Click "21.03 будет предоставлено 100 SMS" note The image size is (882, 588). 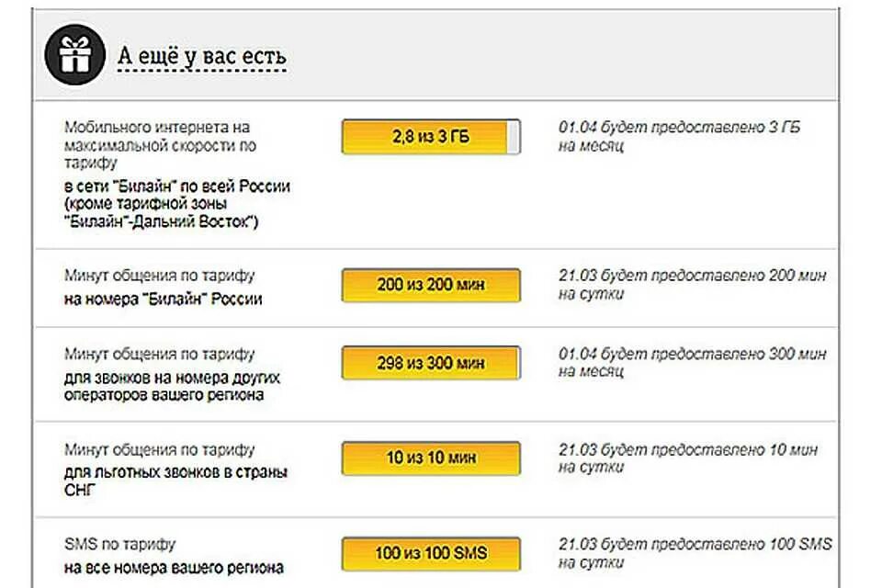coord(695,552)
